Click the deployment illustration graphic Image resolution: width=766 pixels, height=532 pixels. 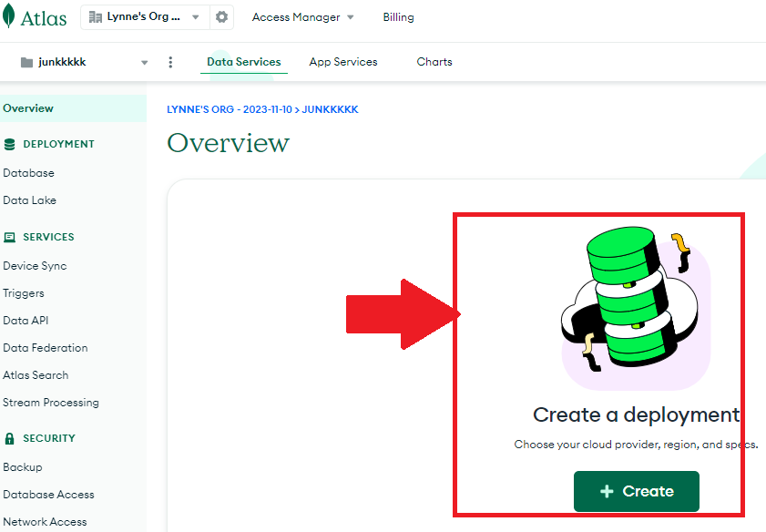tap(635, 305)
